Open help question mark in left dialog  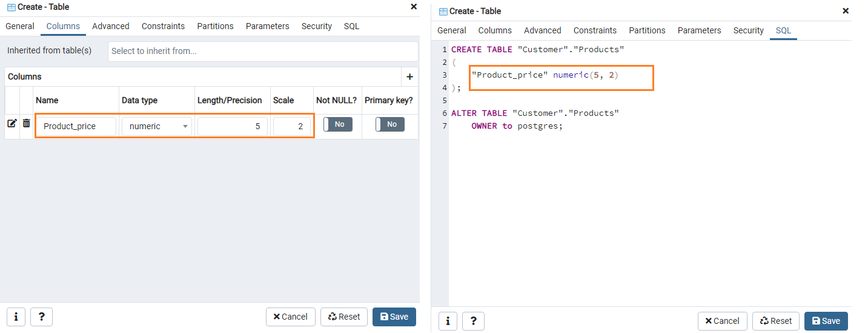click(x=41, y=317)
